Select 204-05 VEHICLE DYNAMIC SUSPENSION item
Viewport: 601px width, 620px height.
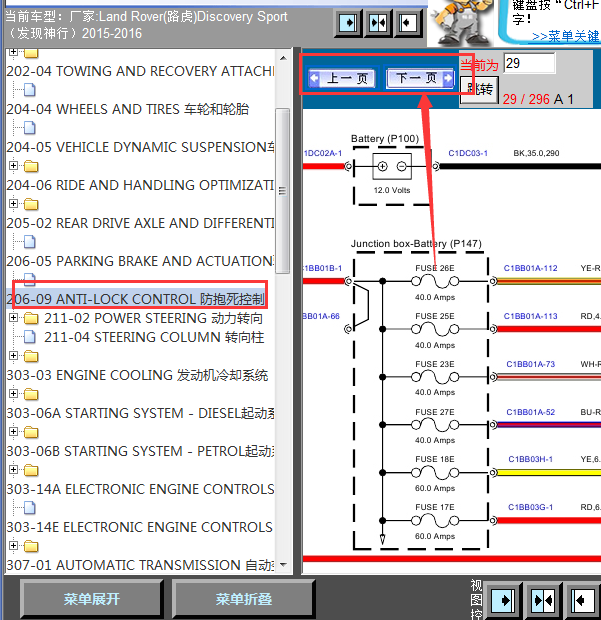140,147
